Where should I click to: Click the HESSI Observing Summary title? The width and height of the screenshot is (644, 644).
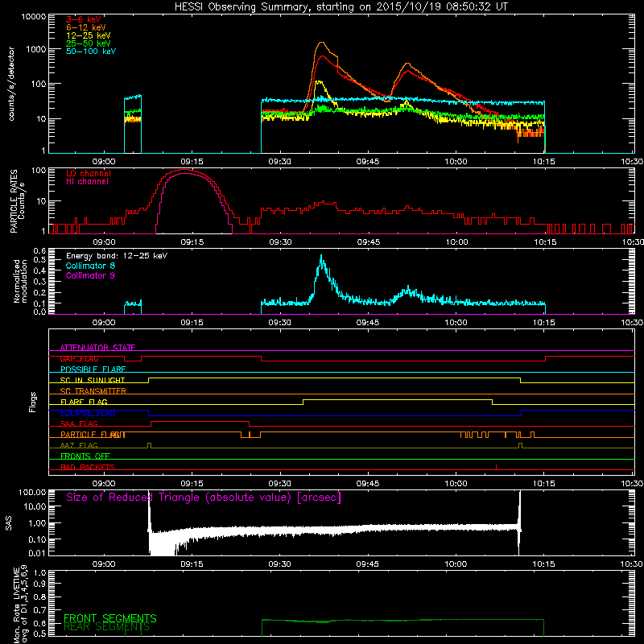(x=341, y=6)
